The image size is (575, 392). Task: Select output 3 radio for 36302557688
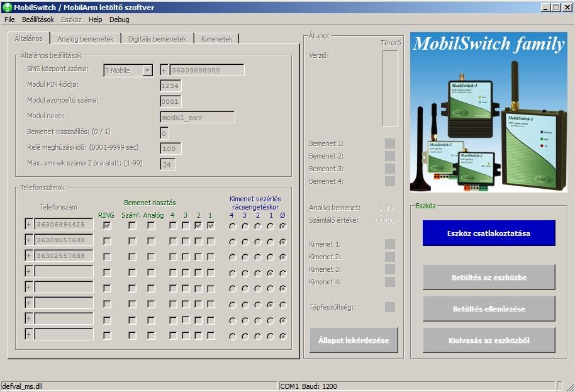click(245, 258)
